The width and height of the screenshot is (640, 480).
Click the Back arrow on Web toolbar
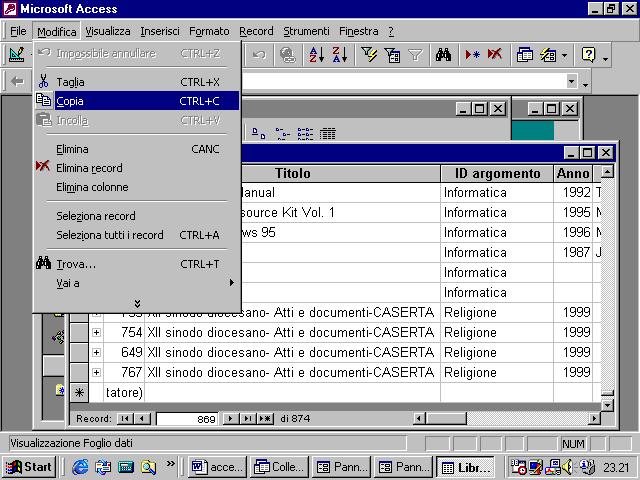tap(17, 82)
